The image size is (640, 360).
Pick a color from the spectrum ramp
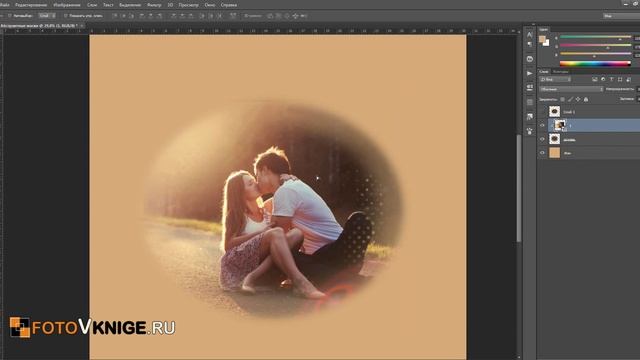tap(595, 63)
